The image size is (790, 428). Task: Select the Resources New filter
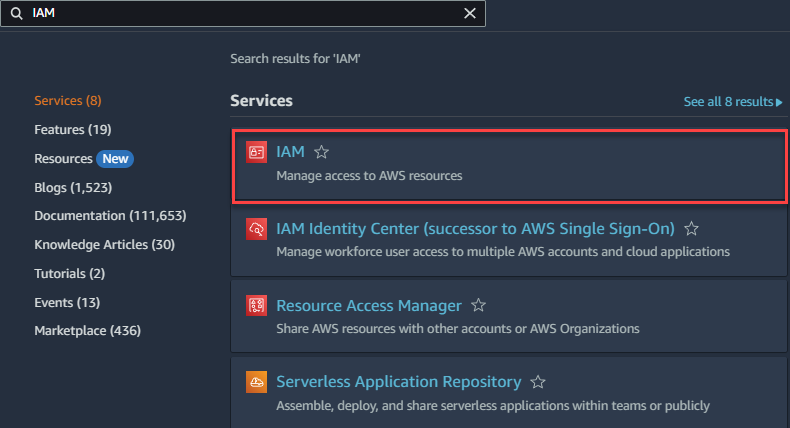(x=84, y=159)
